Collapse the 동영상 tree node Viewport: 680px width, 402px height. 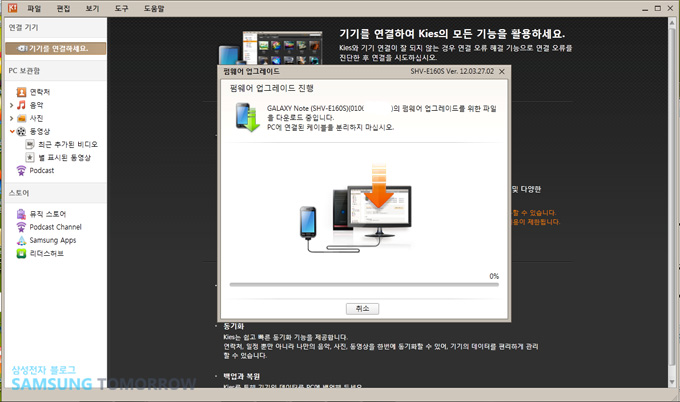[x=12, y=131]
